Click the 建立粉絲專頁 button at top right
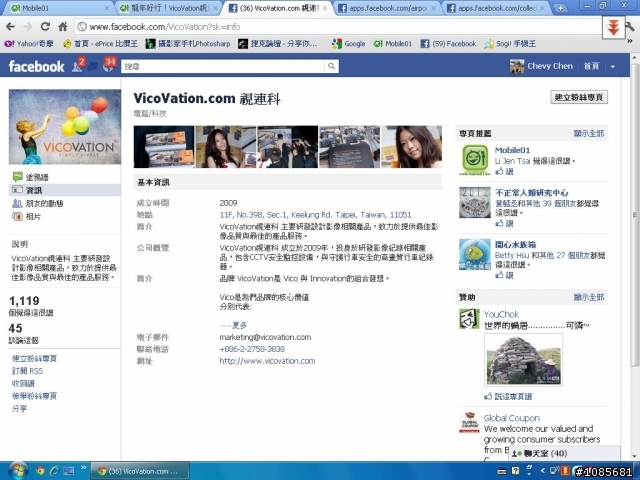 click(579, 97)
